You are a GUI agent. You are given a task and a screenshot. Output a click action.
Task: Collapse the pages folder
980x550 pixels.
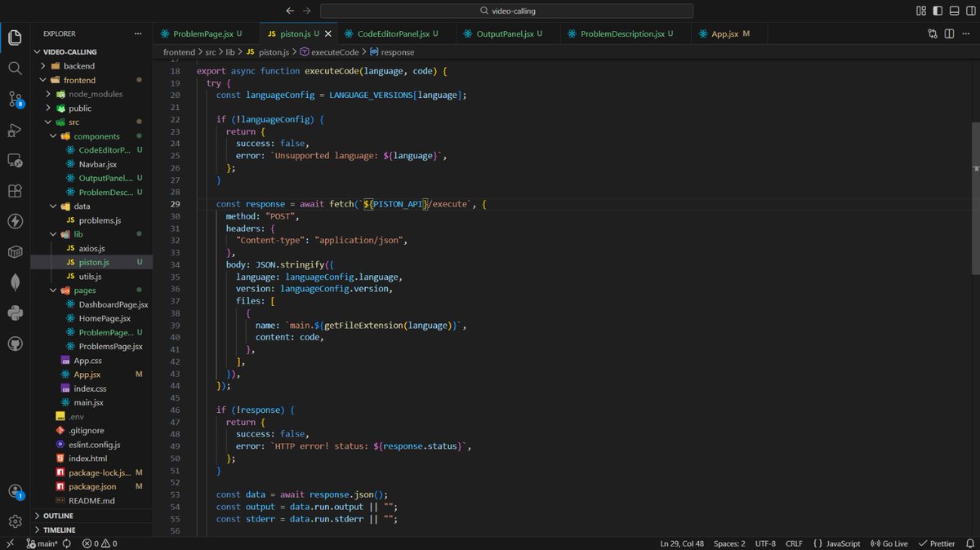[x=91, y=291]
